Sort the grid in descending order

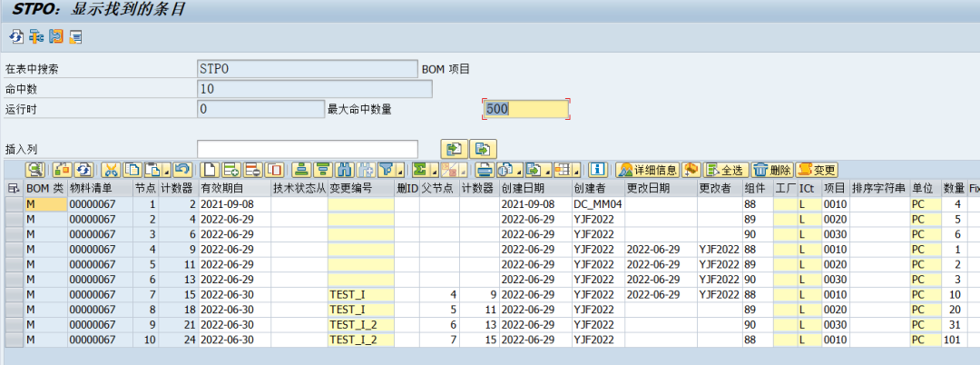(322, 170)
